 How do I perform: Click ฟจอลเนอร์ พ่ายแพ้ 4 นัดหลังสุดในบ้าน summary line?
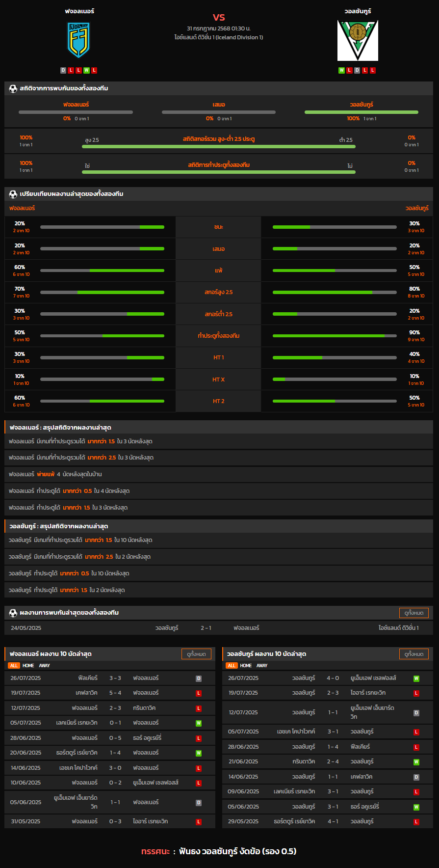tap(219, 474)
